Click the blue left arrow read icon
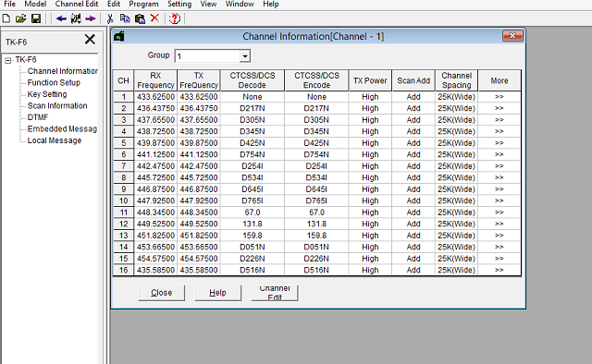 (x=61, y=18)
